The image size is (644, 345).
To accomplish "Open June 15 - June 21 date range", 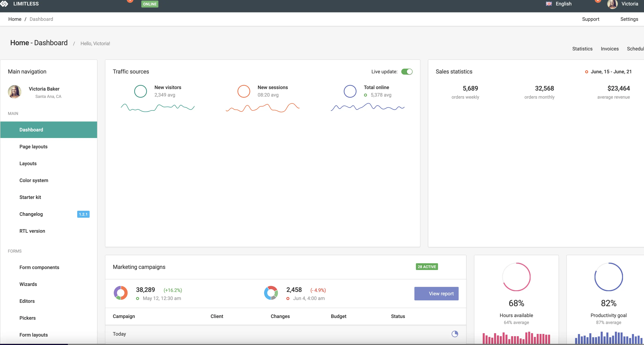I will point(611,72).
